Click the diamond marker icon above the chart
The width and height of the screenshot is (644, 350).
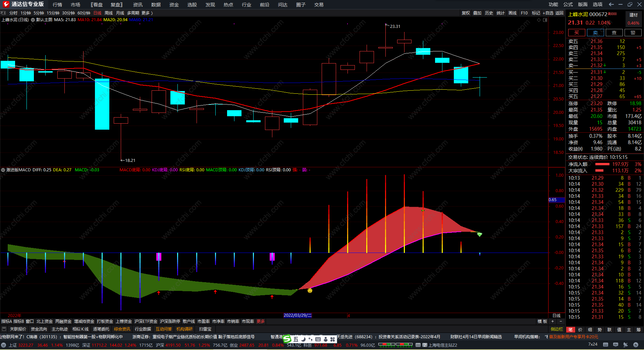[539, 20]
